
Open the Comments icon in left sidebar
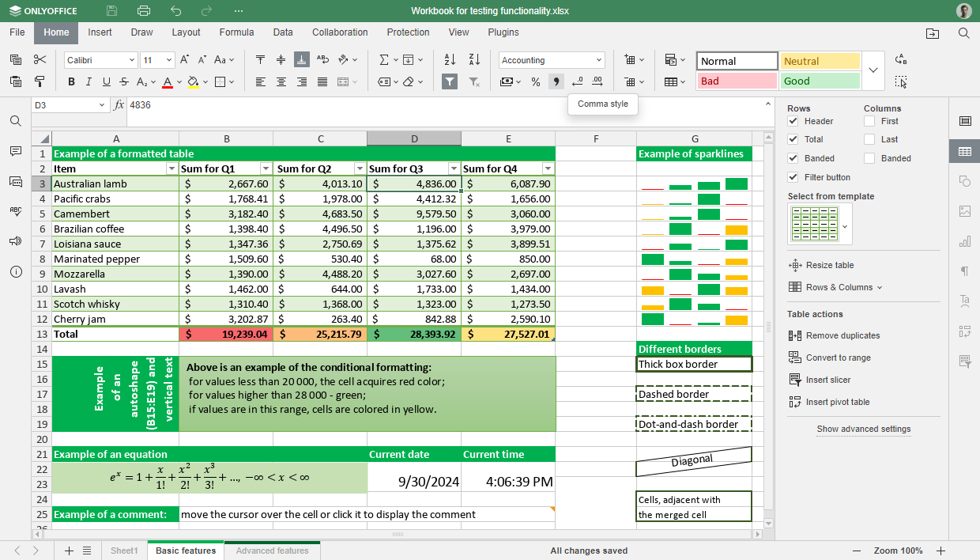16,151
